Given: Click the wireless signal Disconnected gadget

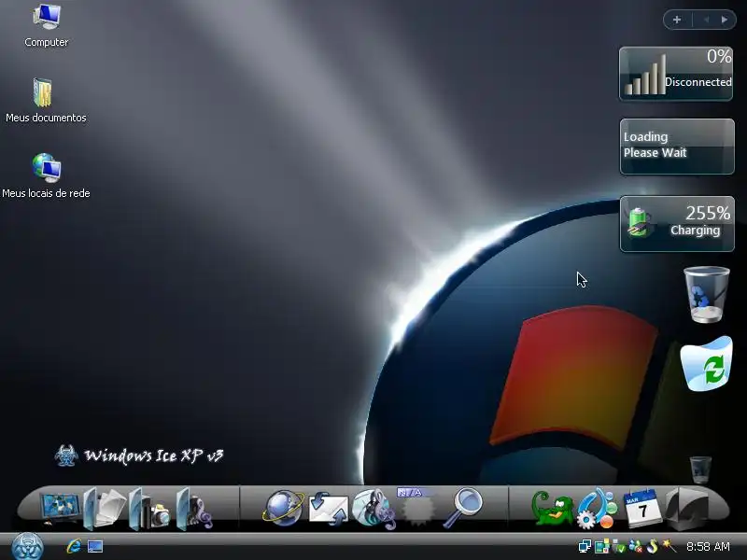Looking at the screenshot, I should pos(676,74).
